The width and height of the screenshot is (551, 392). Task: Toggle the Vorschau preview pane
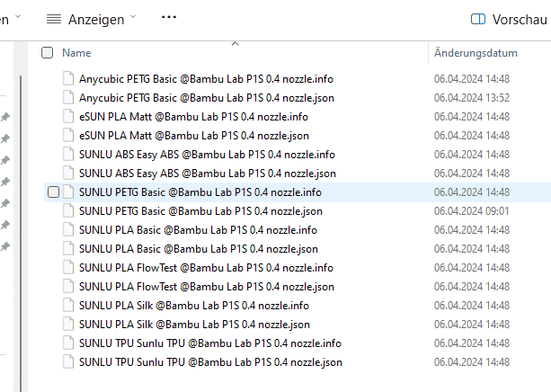click(x=509, y=20)
